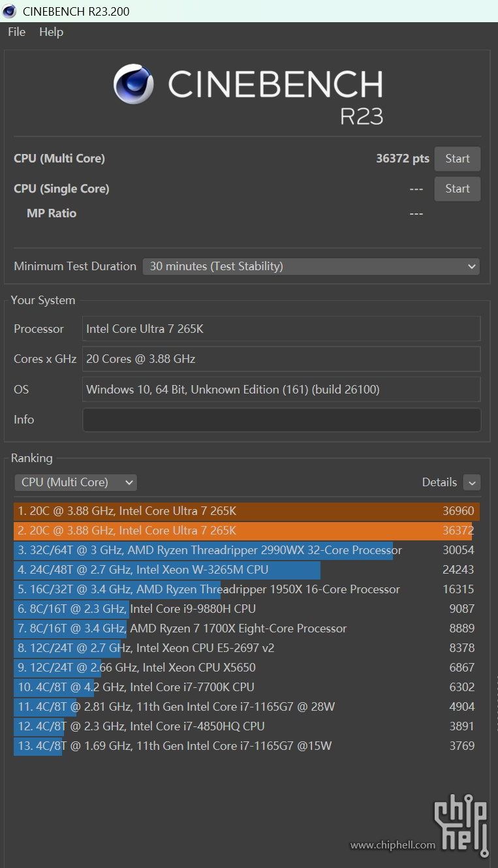The height and width of the screenshot is (868, 498).
Task: Select the Core i7-4850HQ ranking row
Action: (x=247, y=726)
